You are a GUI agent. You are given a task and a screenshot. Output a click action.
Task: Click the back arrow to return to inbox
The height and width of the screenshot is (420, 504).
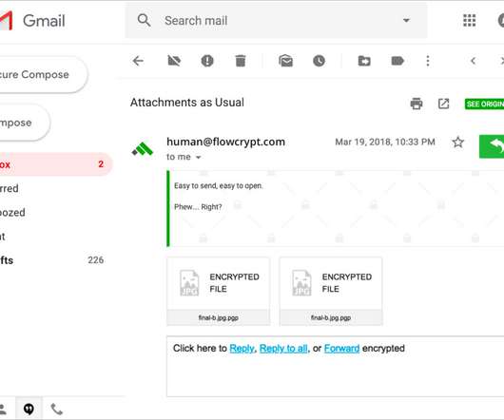point(138,61)
